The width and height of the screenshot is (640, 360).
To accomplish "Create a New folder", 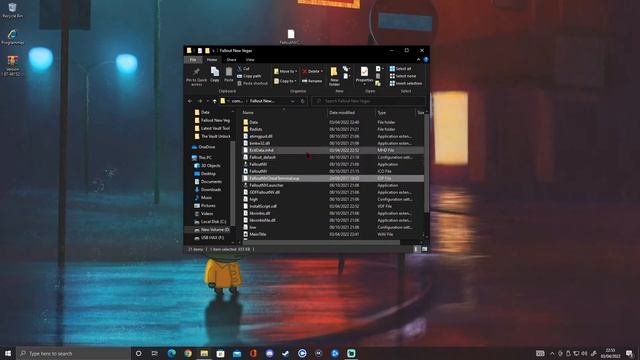I will click(334, 76).
